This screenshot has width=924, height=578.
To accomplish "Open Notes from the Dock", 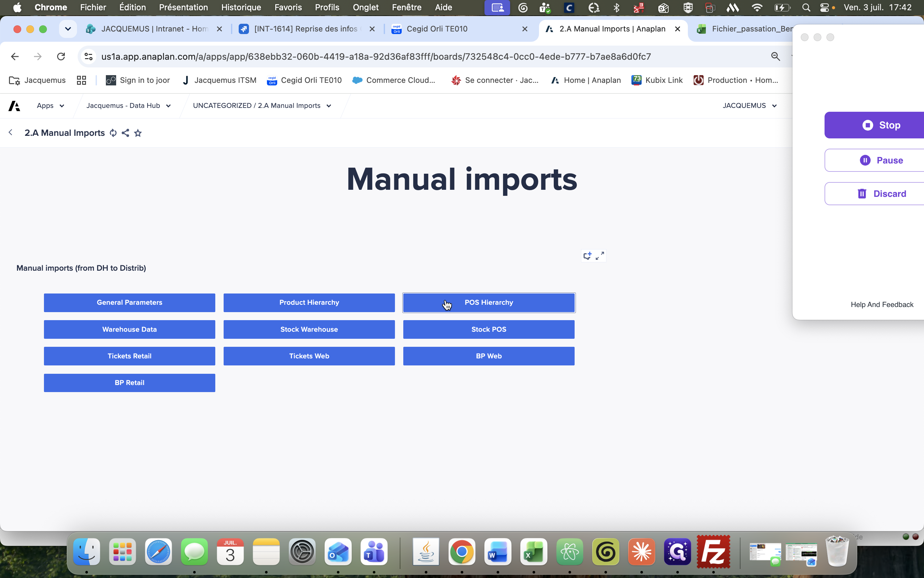I will click(x=266, y=552).
